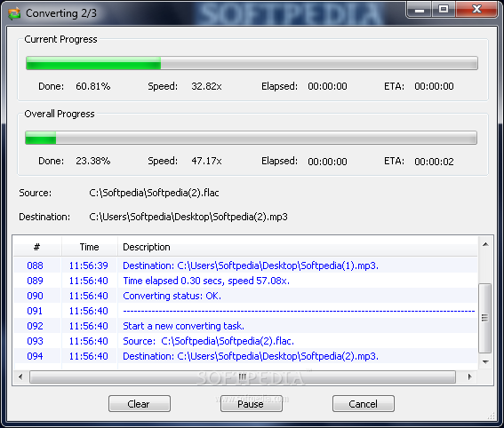Click the destination path Softpedia(2).mp3
Image resolution: width=504 pixels, height=428 pixels.
[188, 217]
